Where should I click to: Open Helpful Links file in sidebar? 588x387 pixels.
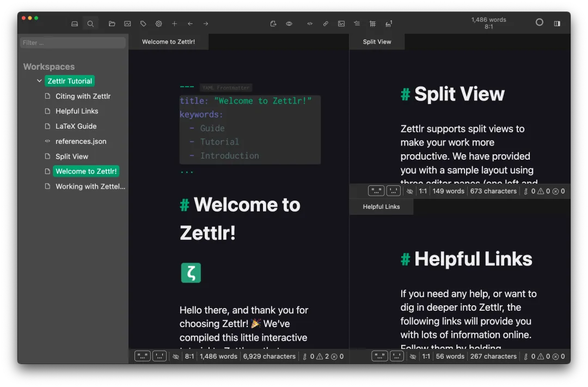[x=77, y=111]
